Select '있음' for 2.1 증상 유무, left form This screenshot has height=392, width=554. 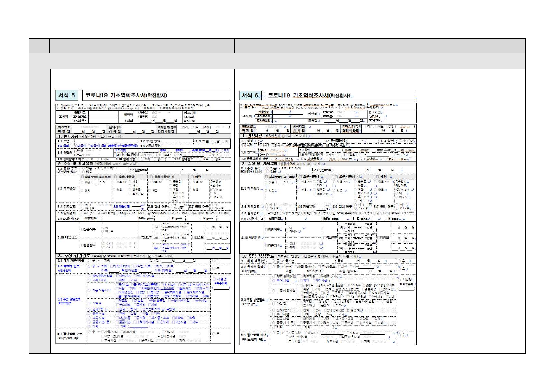[x=83, y=169]
